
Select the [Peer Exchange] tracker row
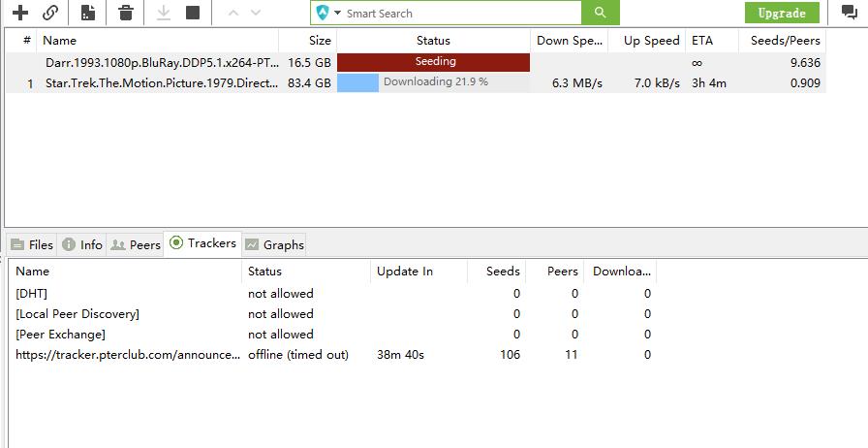coord(333,335)
